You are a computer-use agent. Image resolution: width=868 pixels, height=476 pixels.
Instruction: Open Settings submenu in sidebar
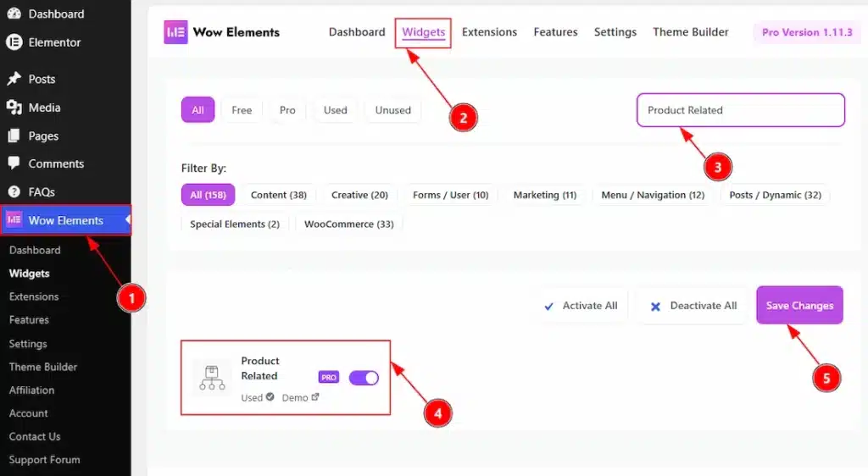(28, 343)
